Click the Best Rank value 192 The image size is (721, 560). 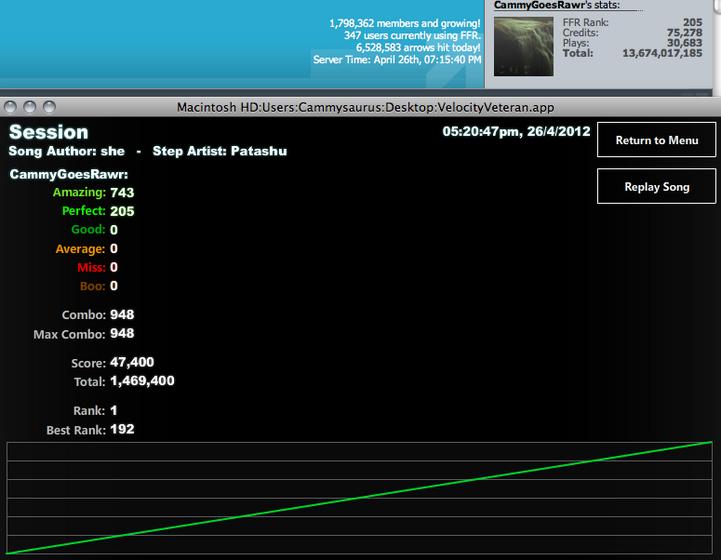[x=122, y=429]
